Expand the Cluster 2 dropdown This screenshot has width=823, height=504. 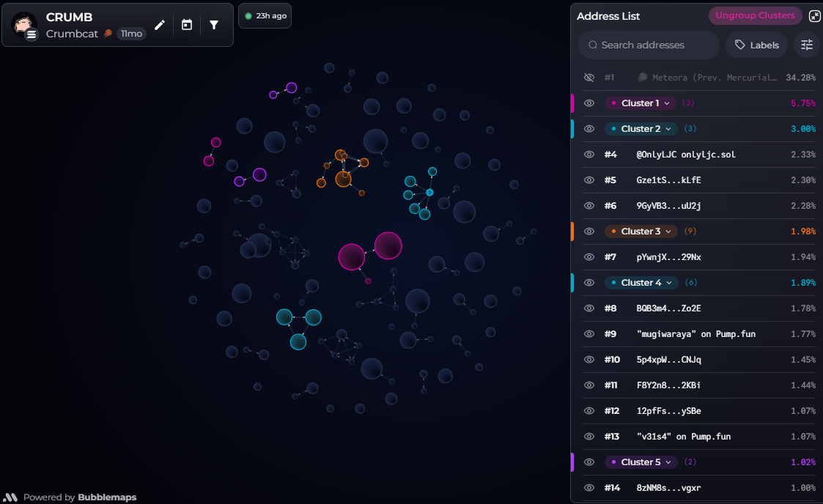[641, 129]
